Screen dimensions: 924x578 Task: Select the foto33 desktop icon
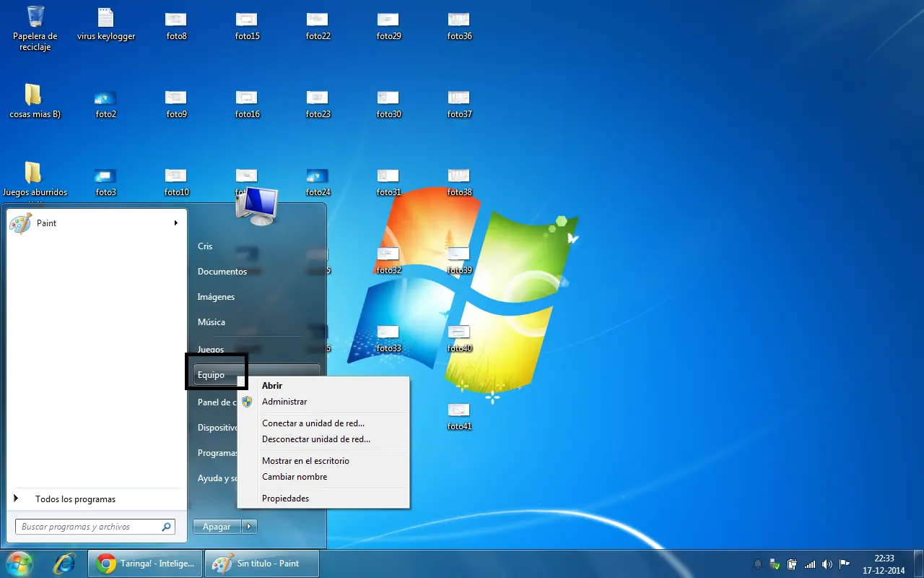click(388, 337)
